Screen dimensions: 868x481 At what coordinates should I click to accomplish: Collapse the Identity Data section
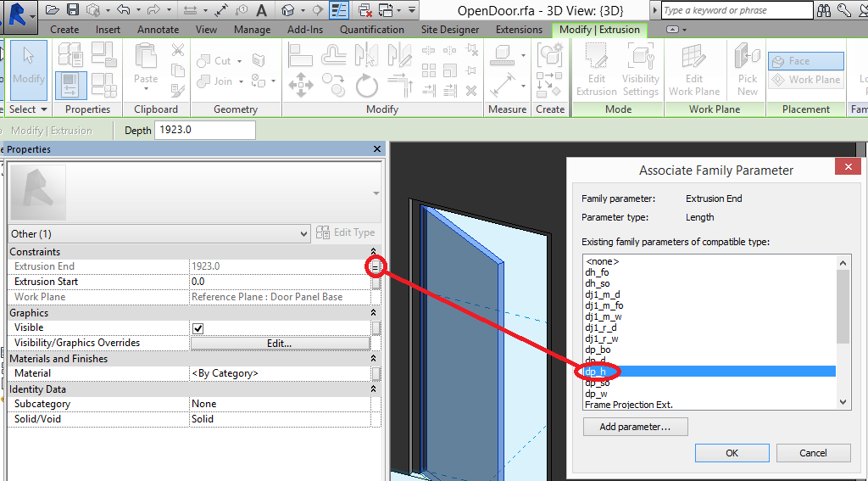tap(374, 389)
